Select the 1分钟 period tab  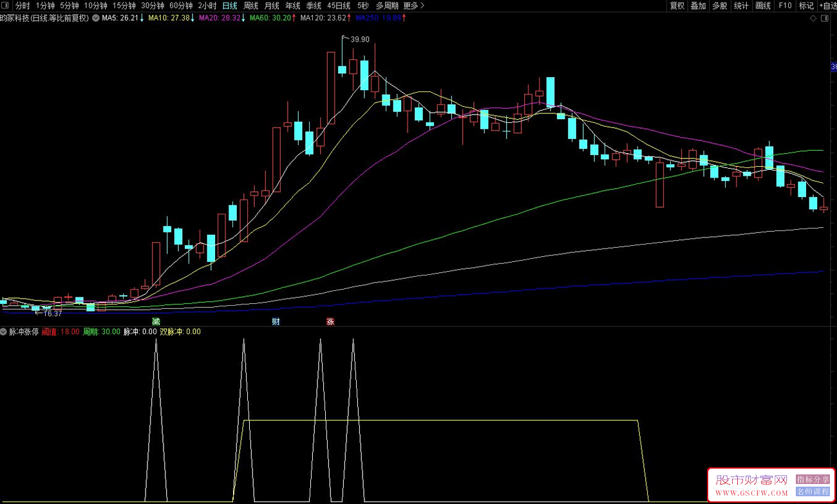pos(45,6)
